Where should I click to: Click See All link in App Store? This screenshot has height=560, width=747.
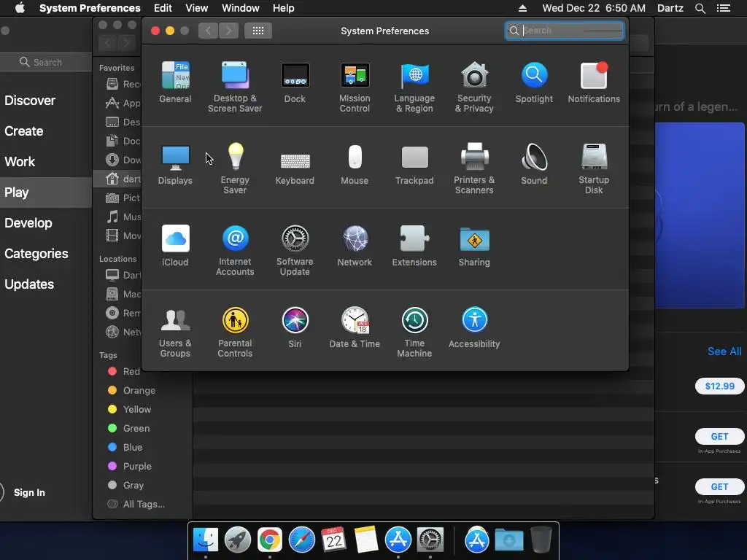click(x=724, y=351)
